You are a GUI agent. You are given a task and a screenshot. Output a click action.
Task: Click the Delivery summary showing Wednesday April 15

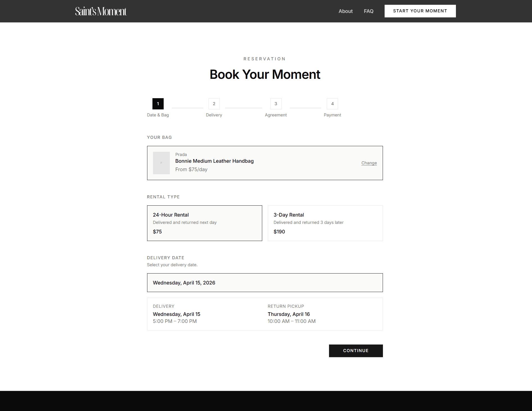(x=176, y=314)
